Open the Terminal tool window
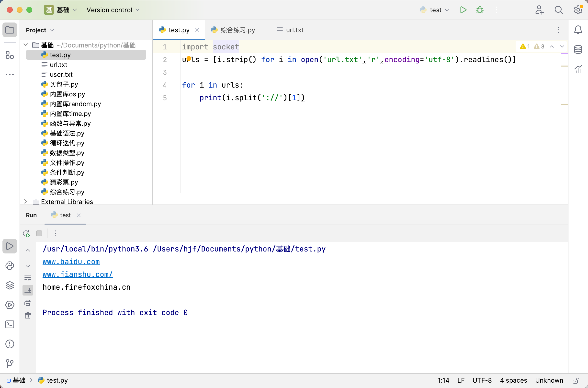 [x=10, y=324]
